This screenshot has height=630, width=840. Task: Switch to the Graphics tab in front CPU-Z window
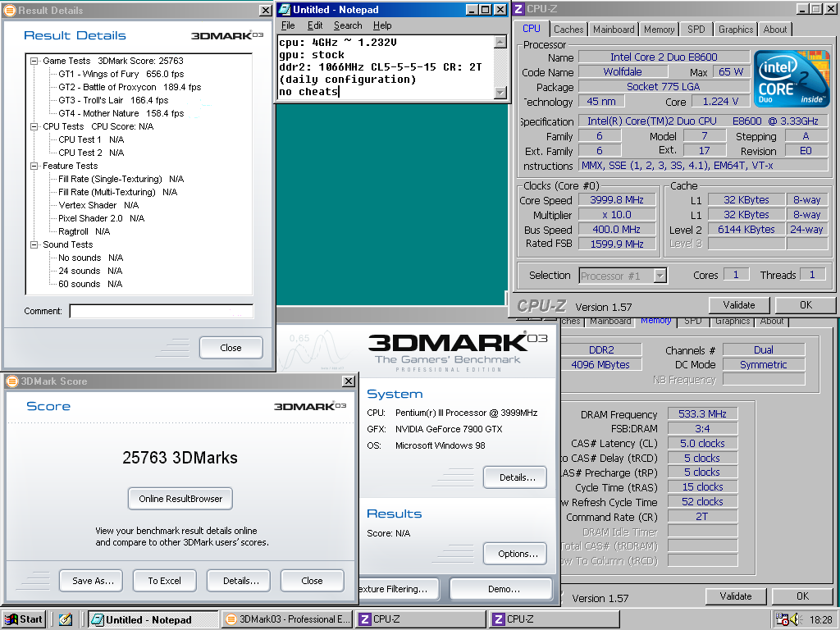[736, 30]
